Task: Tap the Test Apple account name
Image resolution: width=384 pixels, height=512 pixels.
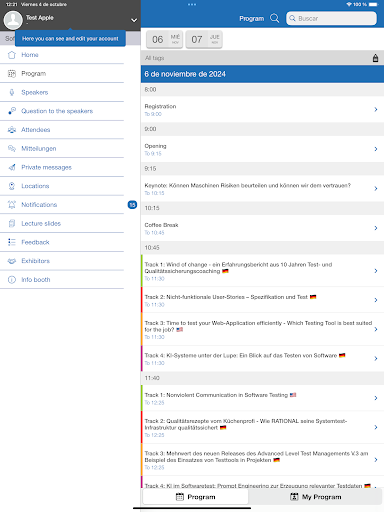Action: [x=40, y=18]
